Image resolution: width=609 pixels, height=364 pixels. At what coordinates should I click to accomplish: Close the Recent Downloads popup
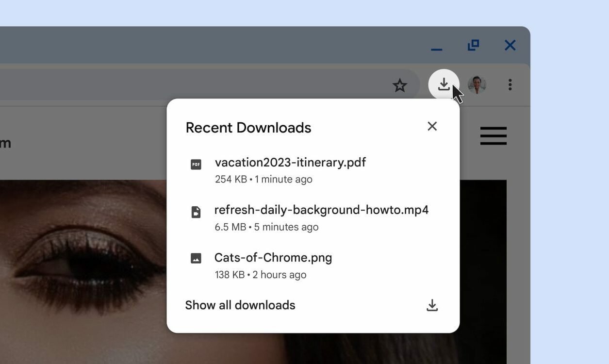(432, 126)
